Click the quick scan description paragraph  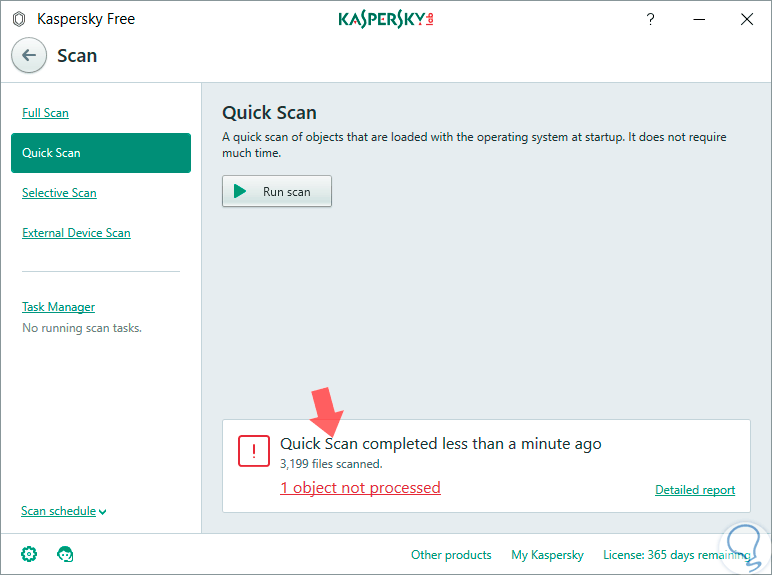(474, 145)
